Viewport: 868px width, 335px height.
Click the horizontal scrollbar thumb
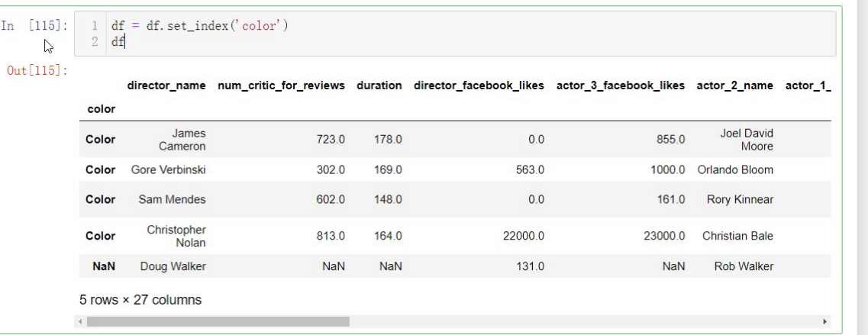218,322
